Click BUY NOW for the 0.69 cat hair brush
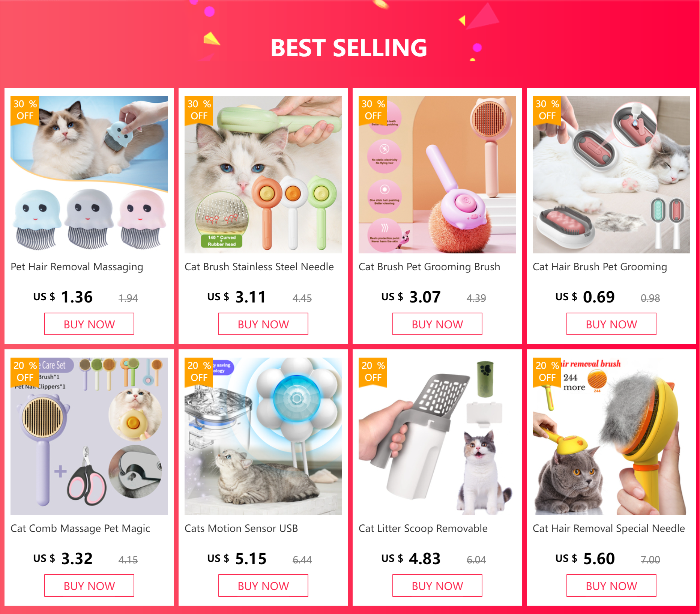Screen dimensions: 700x614 click(611, 324)
